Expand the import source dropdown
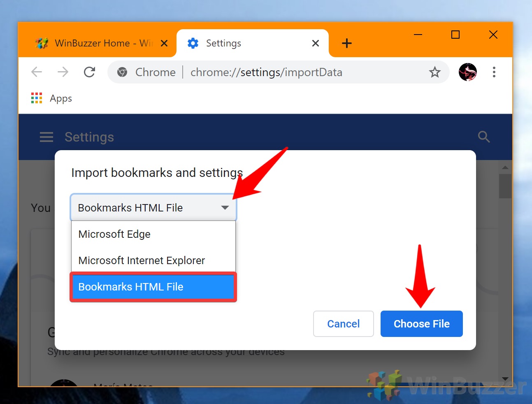532x404 pixels. pyautogui.click(x=153, y=208)
